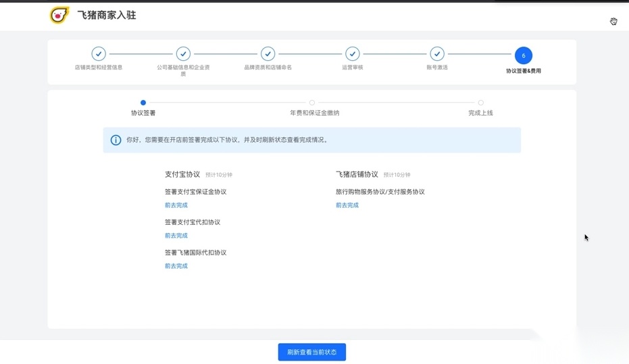Viewport: 629px width, 364px height.
Task: Open 前去完成 under 签署支付宝保证金协议
Action: click(176, 205)
